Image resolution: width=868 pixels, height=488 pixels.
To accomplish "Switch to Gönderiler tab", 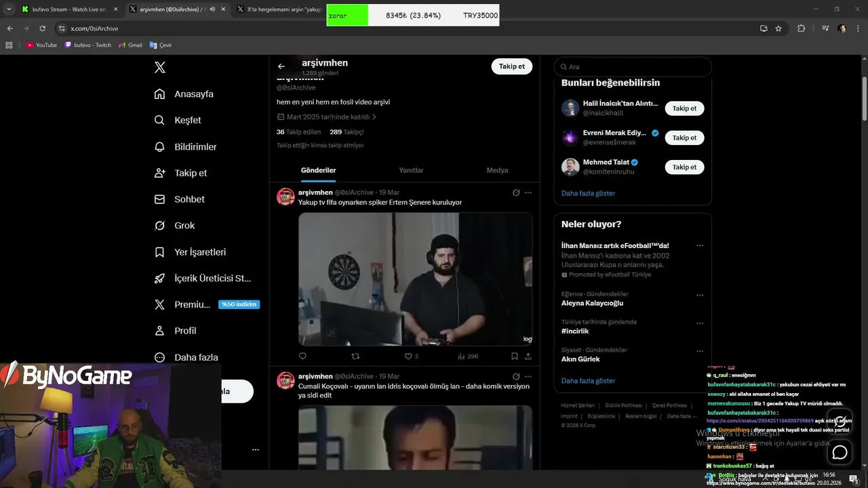I will pyautogui.click(x=318, y=170).
